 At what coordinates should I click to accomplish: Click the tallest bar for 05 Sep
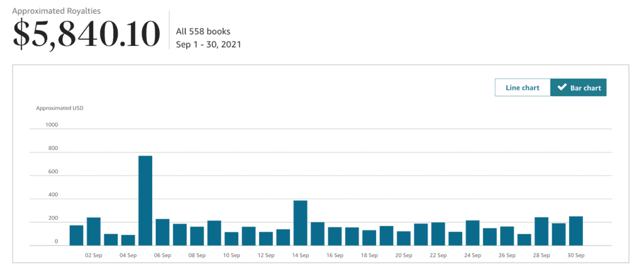point(145,201)
